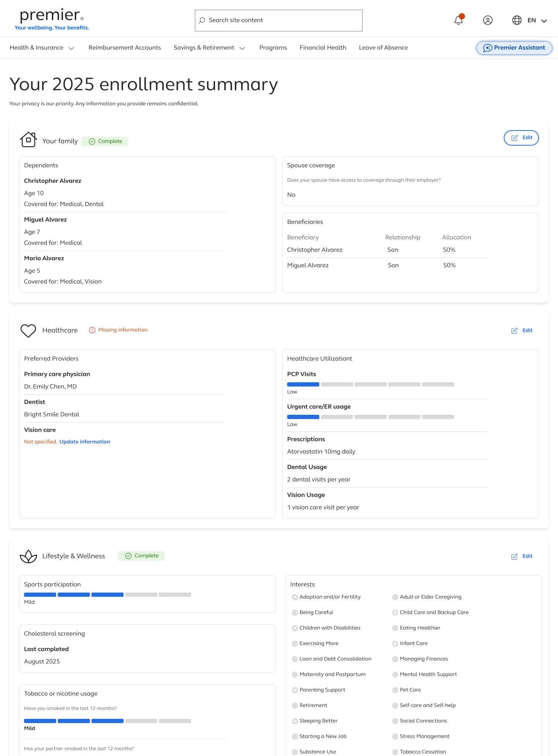Open the Leave of Absence page
The height and width of the screenshot is (756, 558).
click(x=383, y=48)
